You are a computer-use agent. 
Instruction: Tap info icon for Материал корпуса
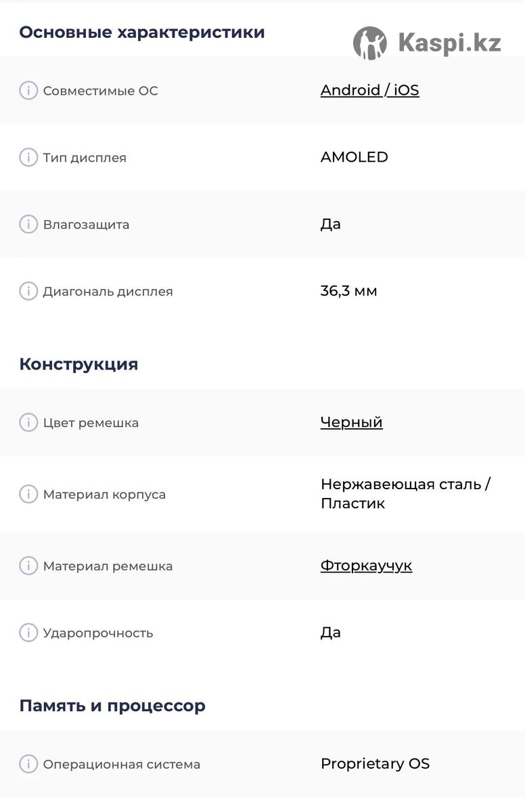coord(28,494)
